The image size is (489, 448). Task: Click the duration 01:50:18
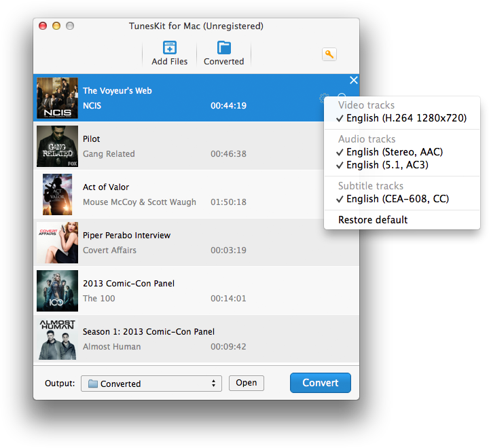(228, 202)
